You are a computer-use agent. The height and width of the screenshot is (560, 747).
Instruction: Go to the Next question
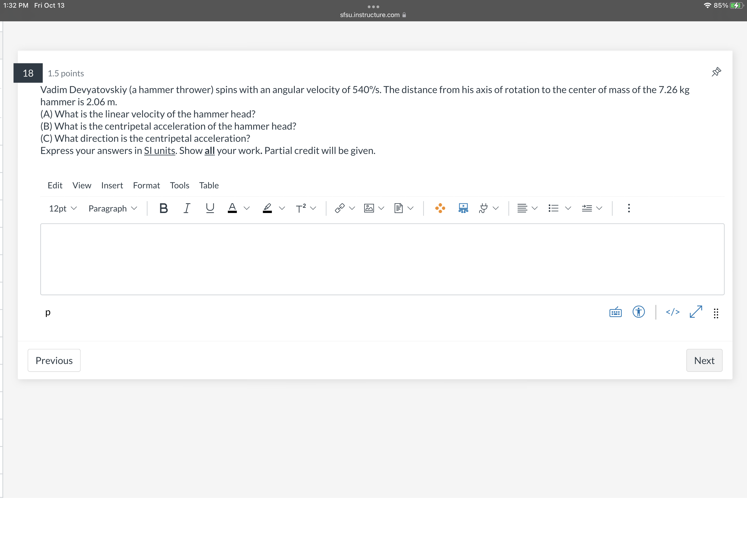[704, 360]
